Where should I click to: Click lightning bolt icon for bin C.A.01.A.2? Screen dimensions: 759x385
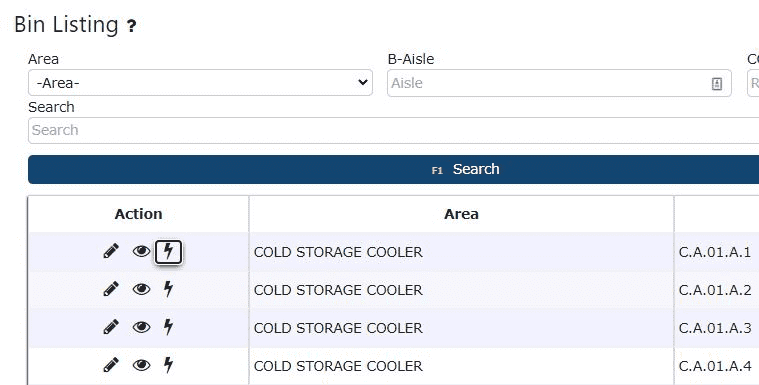pos(168,289)
